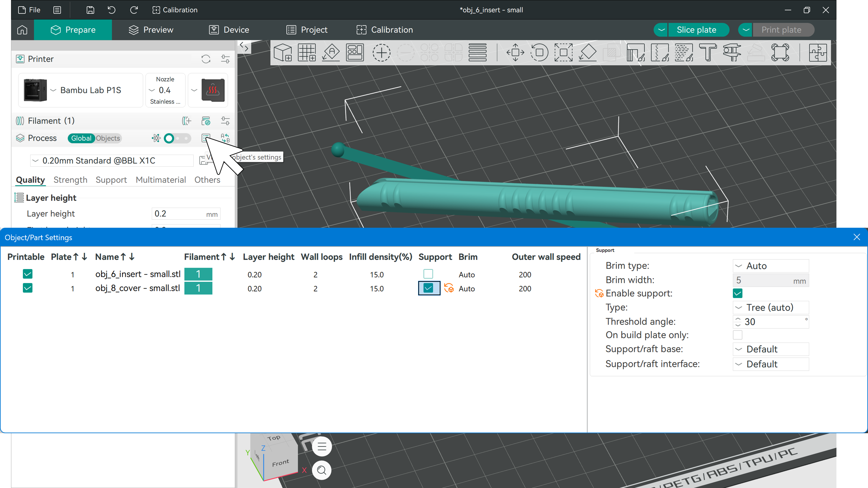Open the Assembly view puzzle icon
Image resolution: width=868 pixels, height=488 pixels.
tap(818, 52)
